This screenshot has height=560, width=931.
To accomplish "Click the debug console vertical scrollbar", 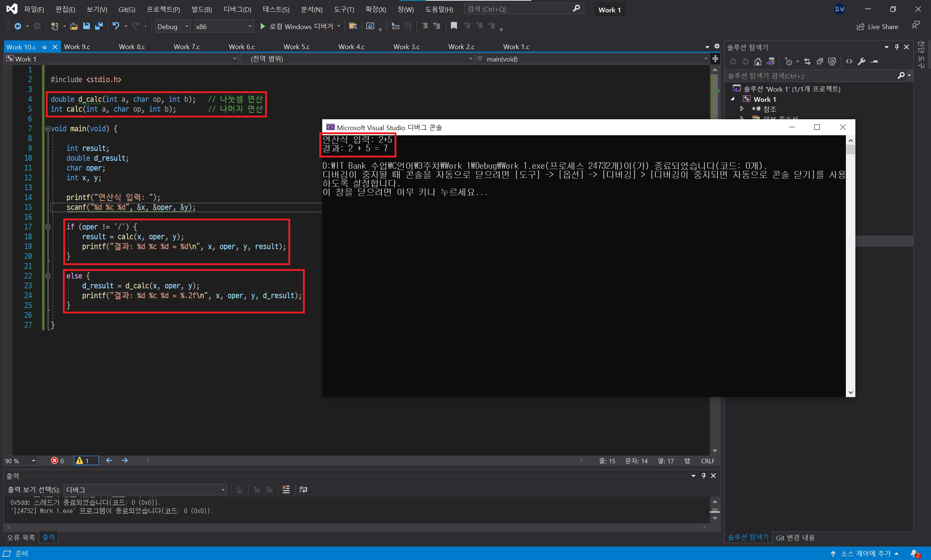I will [x=850, y=264].
